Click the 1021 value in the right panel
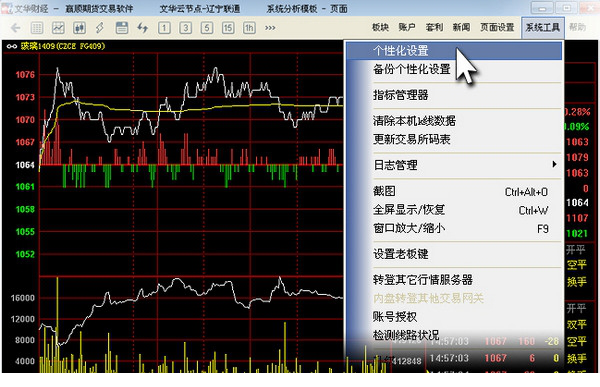600x387 pixels. coord(577,234)
